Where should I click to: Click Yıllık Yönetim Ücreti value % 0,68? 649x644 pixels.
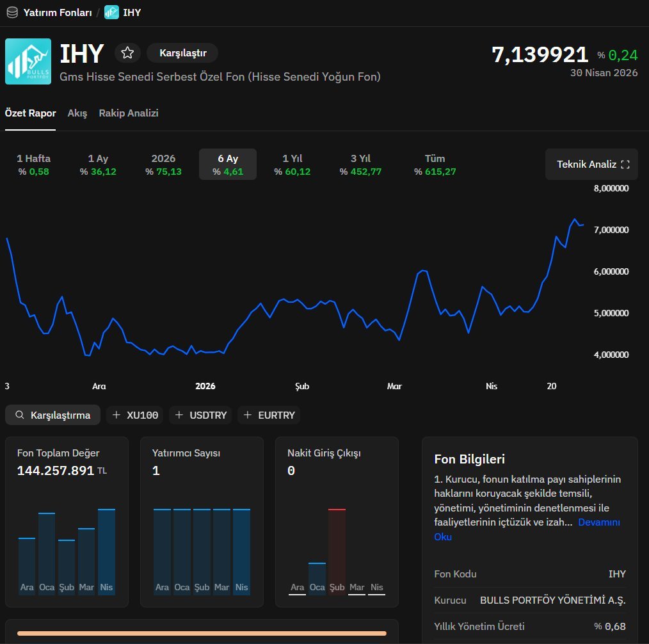(x=610, y=627)
